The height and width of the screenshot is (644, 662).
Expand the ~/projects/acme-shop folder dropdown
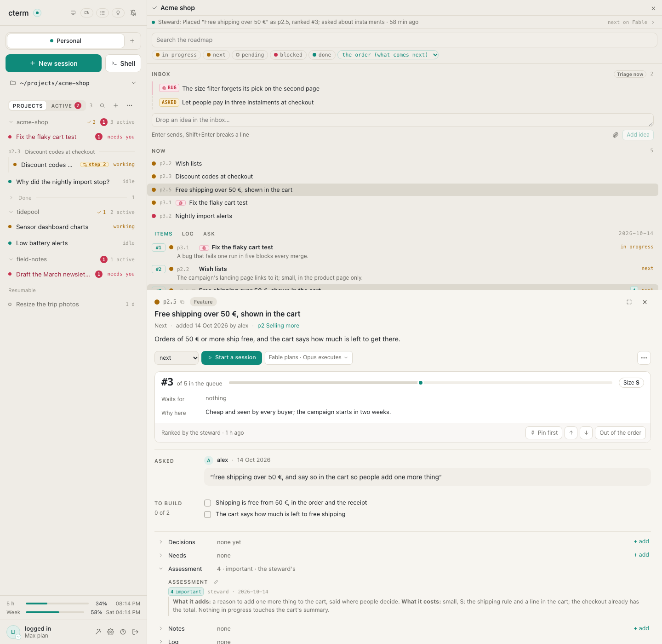74,83
